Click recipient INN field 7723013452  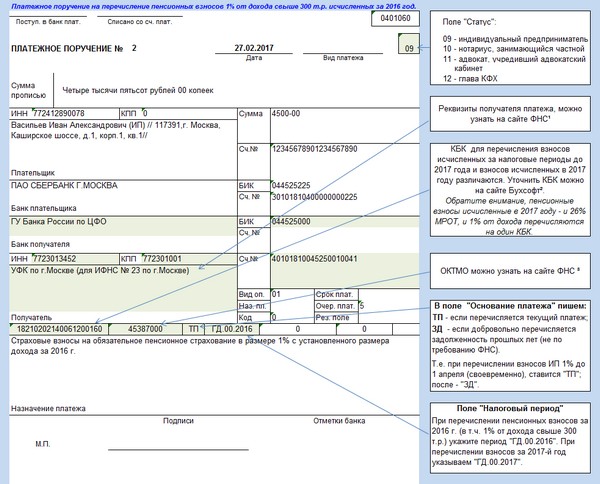click(64, 258)
